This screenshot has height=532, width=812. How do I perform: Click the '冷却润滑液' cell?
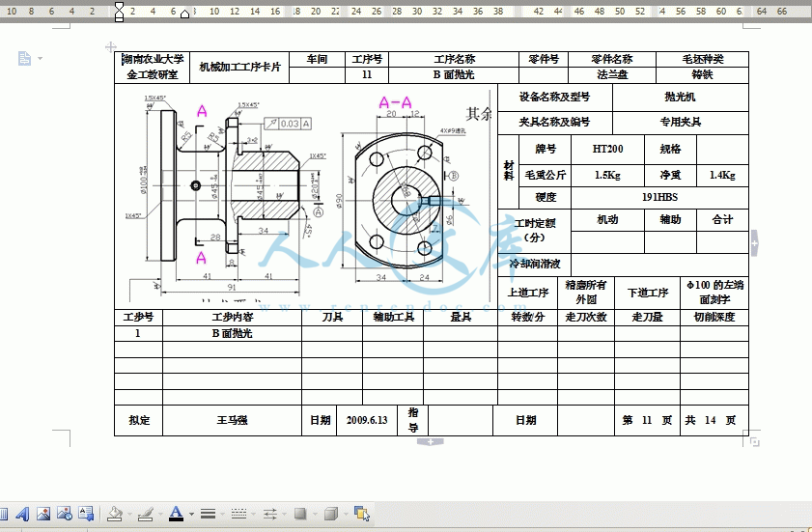coord(535,265)
